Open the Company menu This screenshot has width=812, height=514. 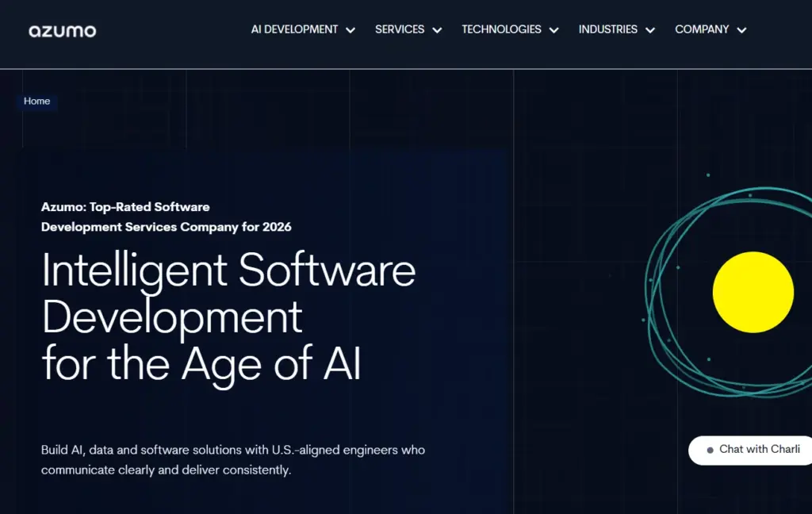[x=702, y=29]
